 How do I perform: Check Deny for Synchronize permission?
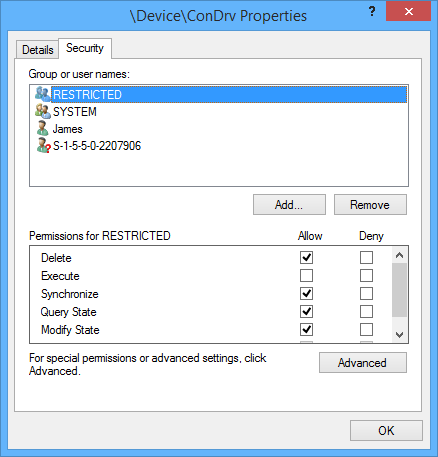click(x=366, y=294)
